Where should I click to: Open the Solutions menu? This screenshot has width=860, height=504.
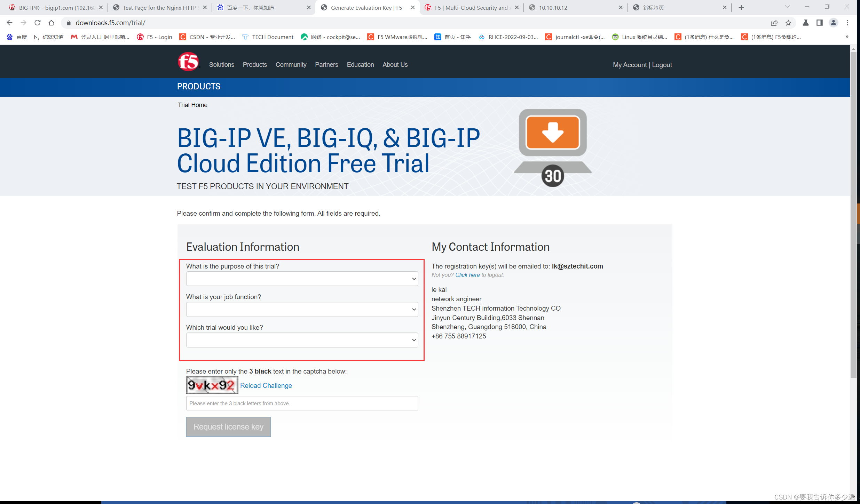(x=222, y=65)
